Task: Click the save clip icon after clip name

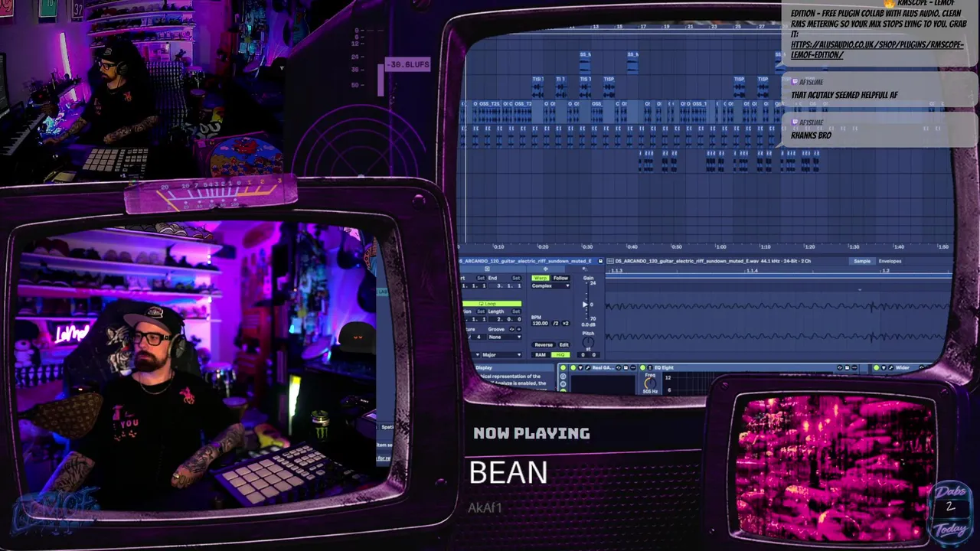Action: tap(600, 261)
